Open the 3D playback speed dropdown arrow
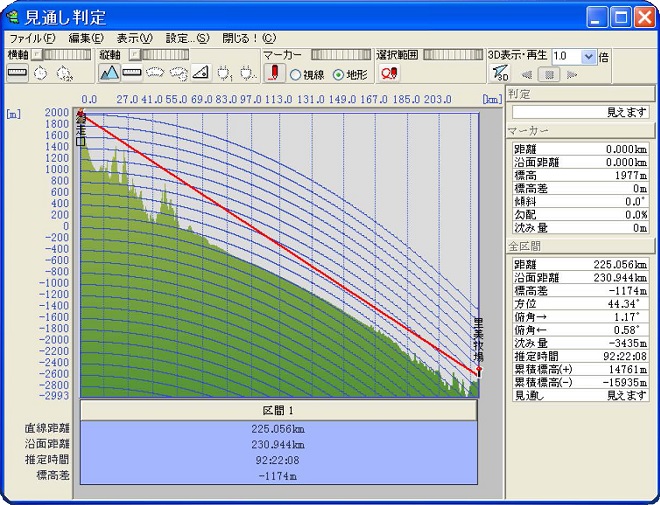The height and width of the screenshot is (505, 660). (x=588, y=56)
